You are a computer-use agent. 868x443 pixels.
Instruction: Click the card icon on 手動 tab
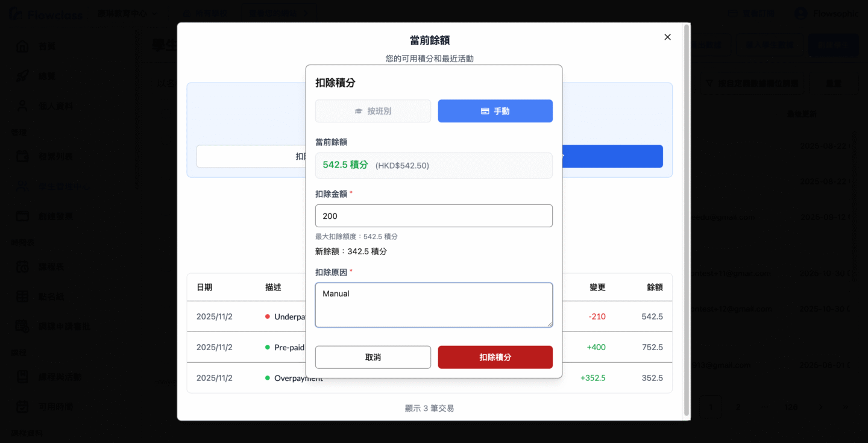click(485, 112)
